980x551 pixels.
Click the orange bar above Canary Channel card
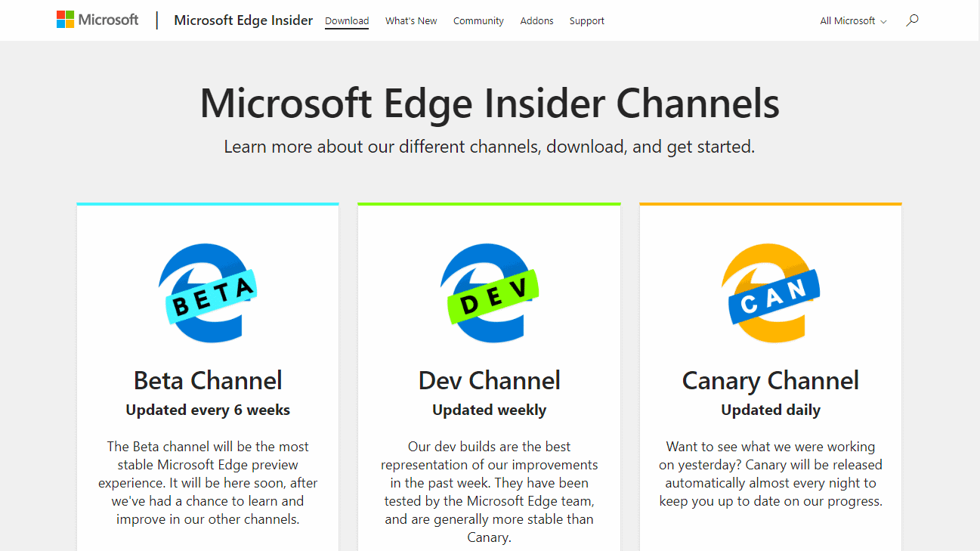click(x=770, y=203)
